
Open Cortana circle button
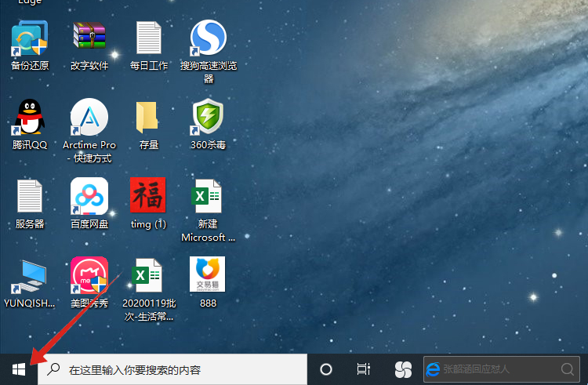click(x=326, y=369)
